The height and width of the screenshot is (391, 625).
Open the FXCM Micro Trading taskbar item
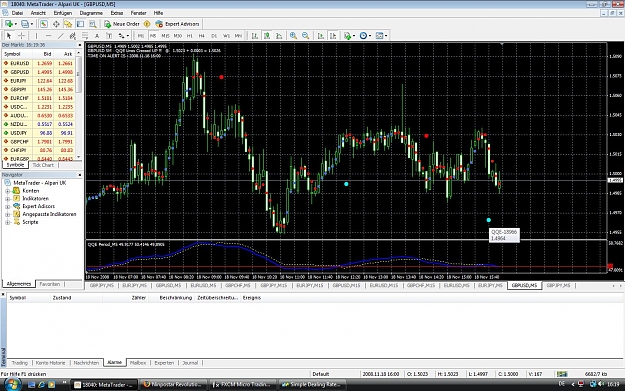[242, 385]
